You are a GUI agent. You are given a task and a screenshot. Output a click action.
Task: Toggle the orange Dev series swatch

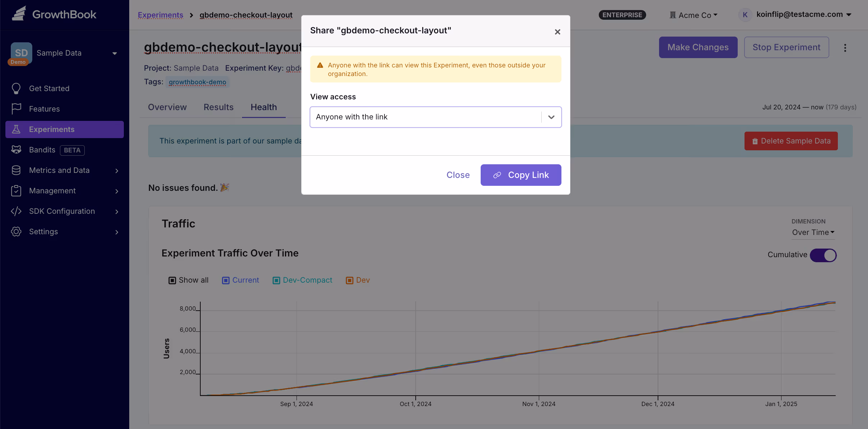pyautogui.click(x=349, y=280)
